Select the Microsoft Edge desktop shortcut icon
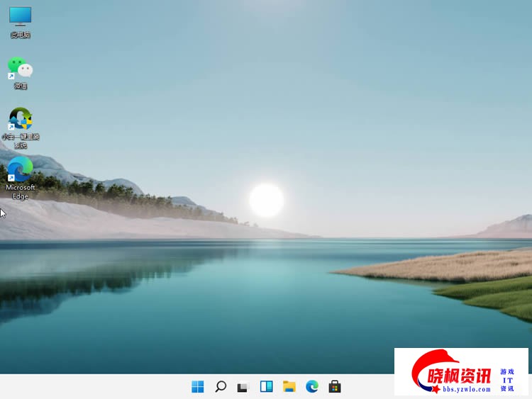 [x=20, y=169]
